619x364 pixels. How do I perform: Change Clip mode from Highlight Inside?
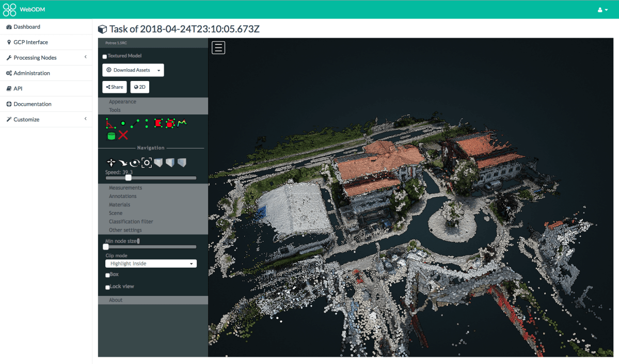(151, 263)
